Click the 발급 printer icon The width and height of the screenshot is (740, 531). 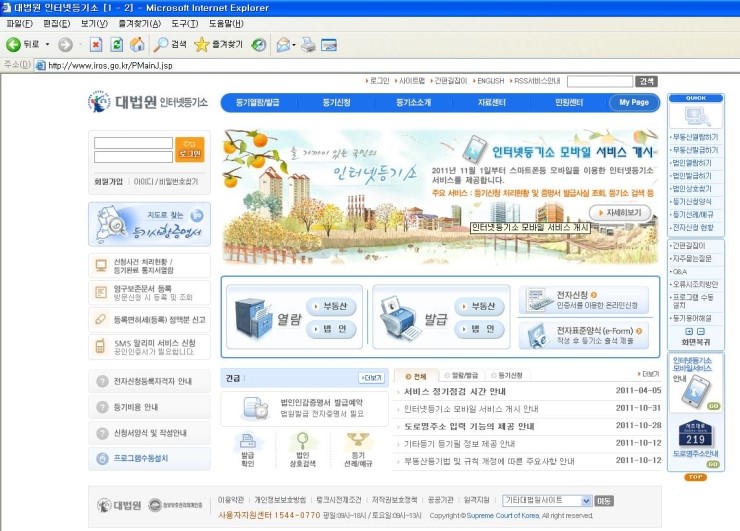(399, 318)
